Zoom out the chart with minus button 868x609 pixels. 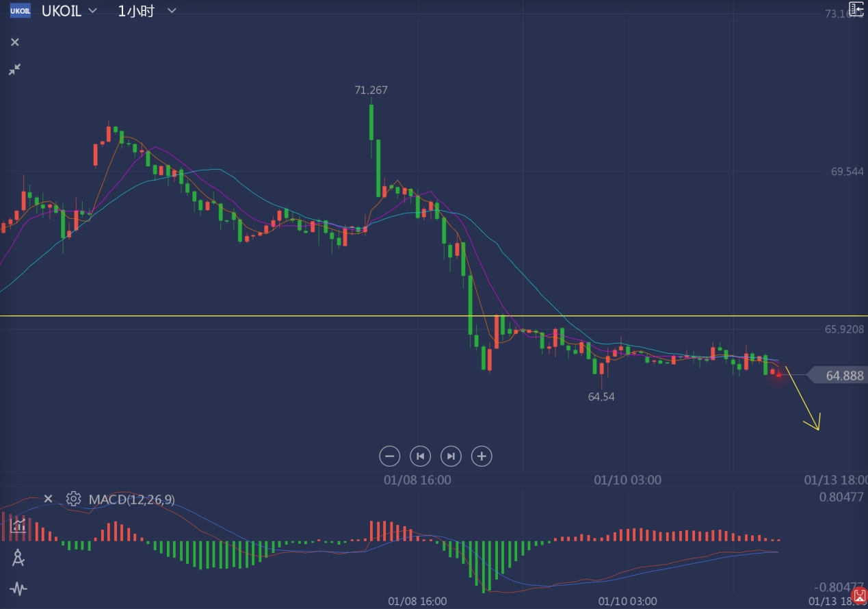click(389, 456)
